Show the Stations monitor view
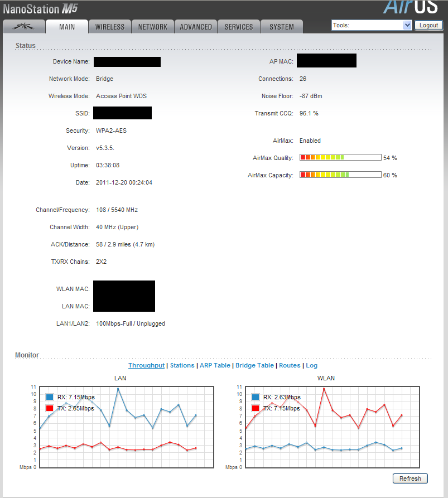Image resolution: width=448 pixels, height=498 pixels. pyautogui.click(x=182, y=365)
